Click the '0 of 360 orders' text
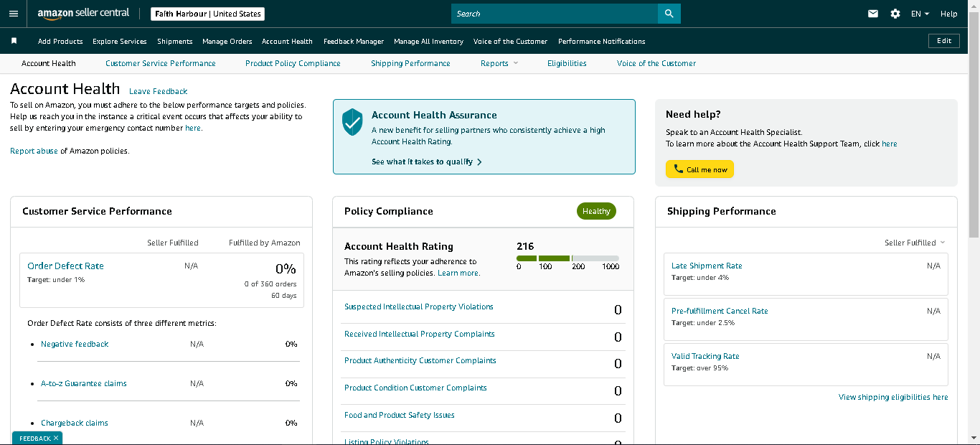The height and width of the screenshot is (445, 980). 270,284
